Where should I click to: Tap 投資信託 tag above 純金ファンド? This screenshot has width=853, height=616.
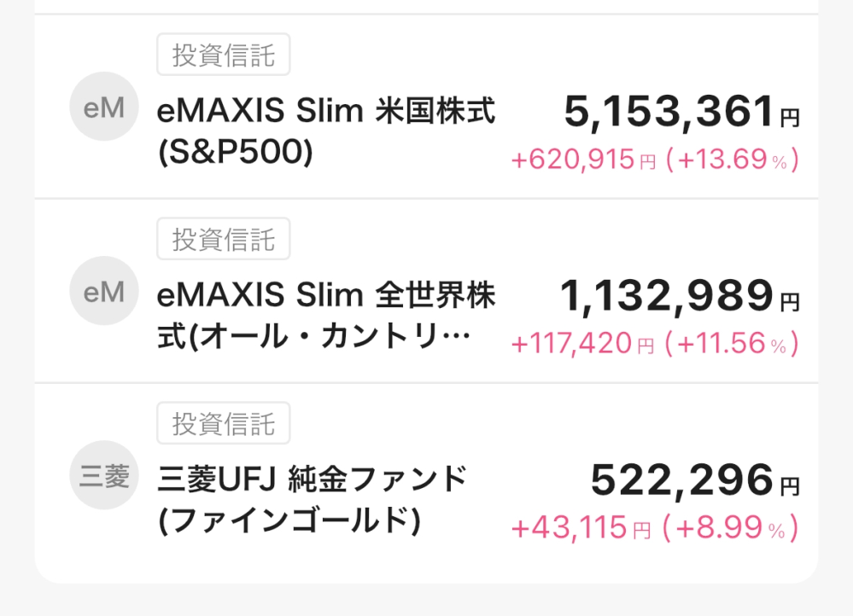[224, 424]
